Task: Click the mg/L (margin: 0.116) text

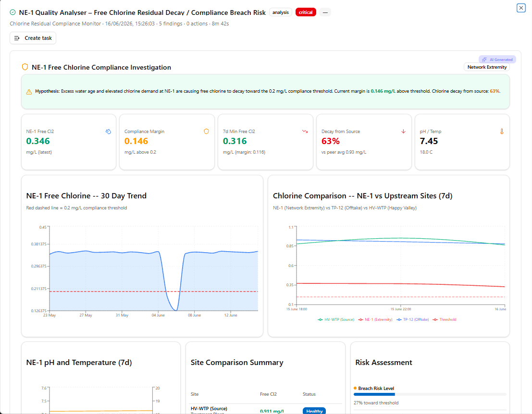Action: (244, 152)
